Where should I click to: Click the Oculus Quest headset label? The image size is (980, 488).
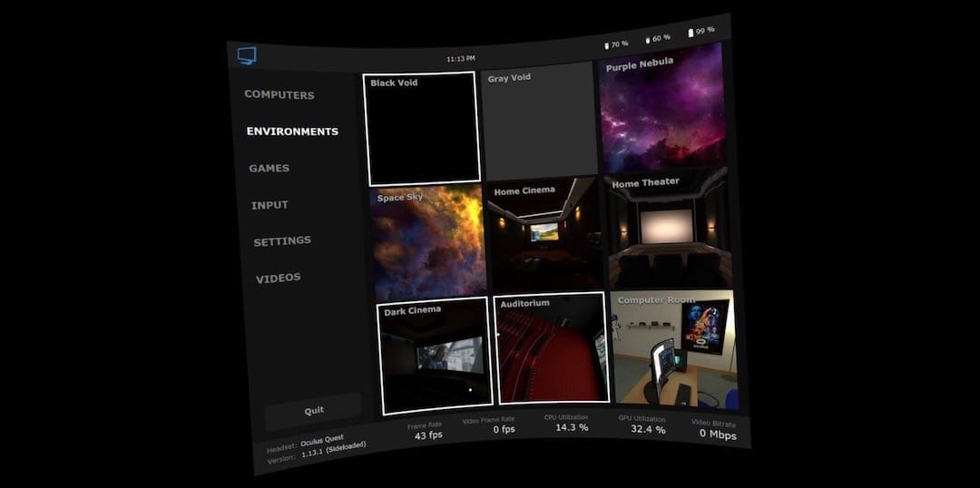[322, 441]
